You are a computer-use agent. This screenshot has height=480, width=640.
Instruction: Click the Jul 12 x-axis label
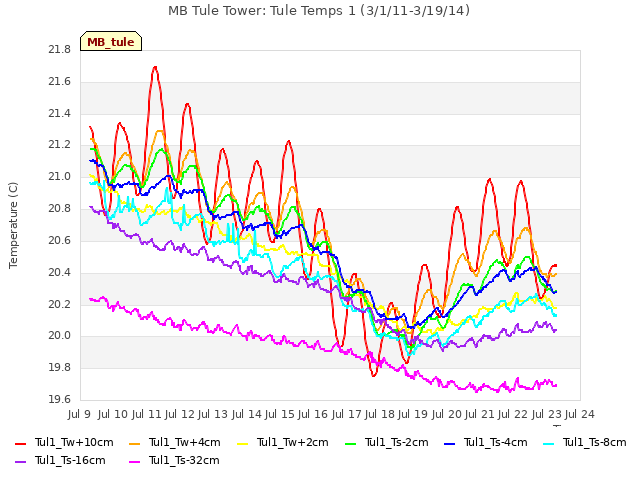(180, 414)
